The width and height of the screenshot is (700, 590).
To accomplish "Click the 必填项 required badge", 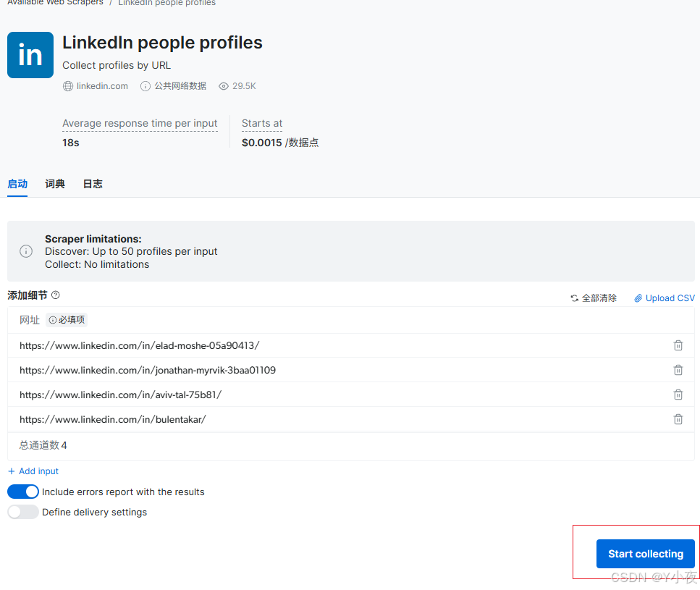I will pos(67,320).
